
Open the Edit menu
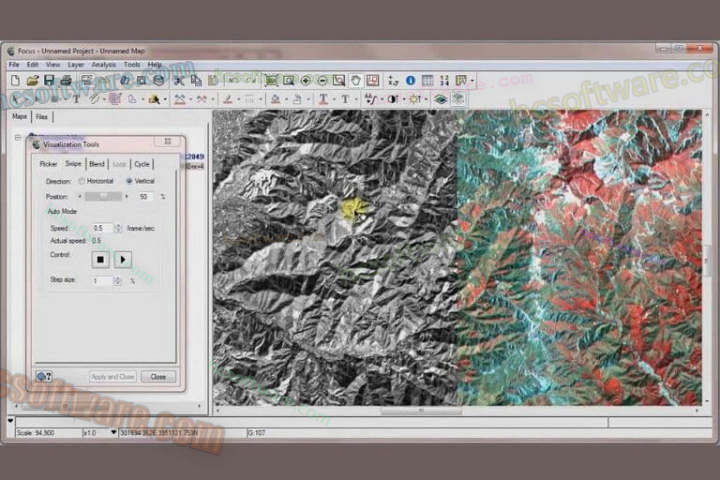32,65
